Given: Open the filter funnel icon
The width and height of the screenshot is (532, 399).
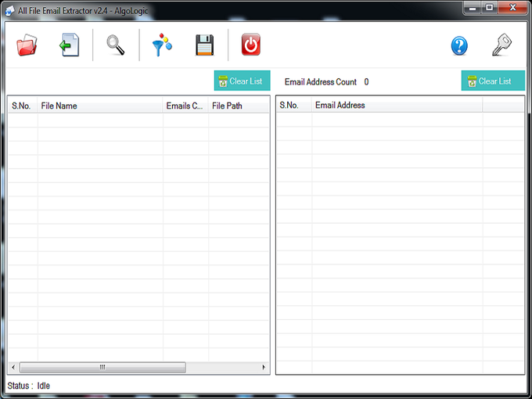Looking at the screenshot, I should click(x=162, y=45).
